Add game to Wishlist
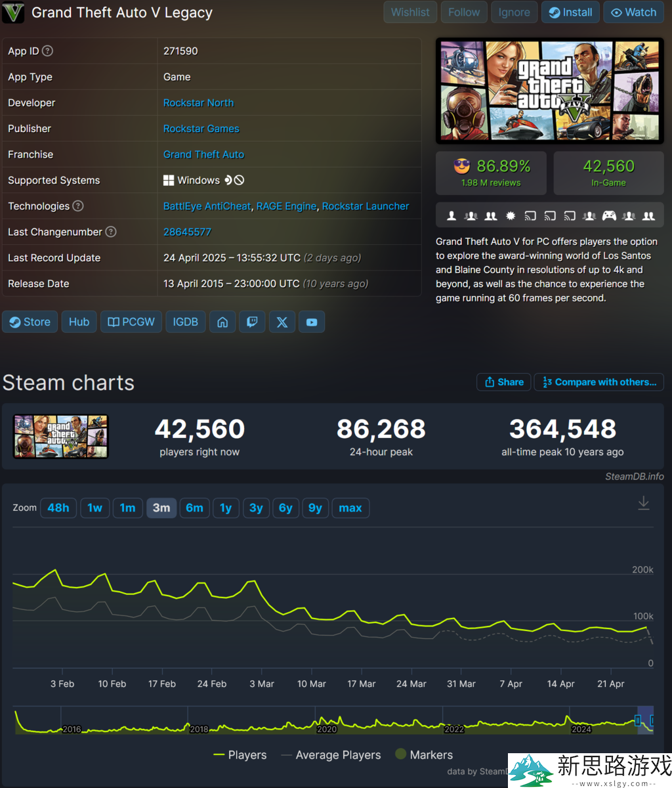Screen dimensions: 672x788 coord(410,12)
